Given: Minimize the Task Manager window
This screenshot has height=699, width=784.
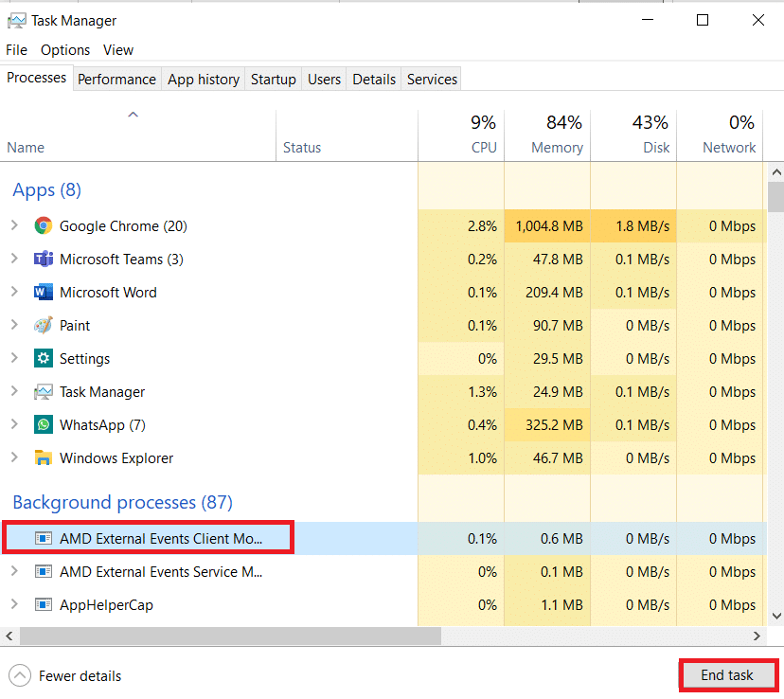Looking at the screenshot, I should 648,20.
